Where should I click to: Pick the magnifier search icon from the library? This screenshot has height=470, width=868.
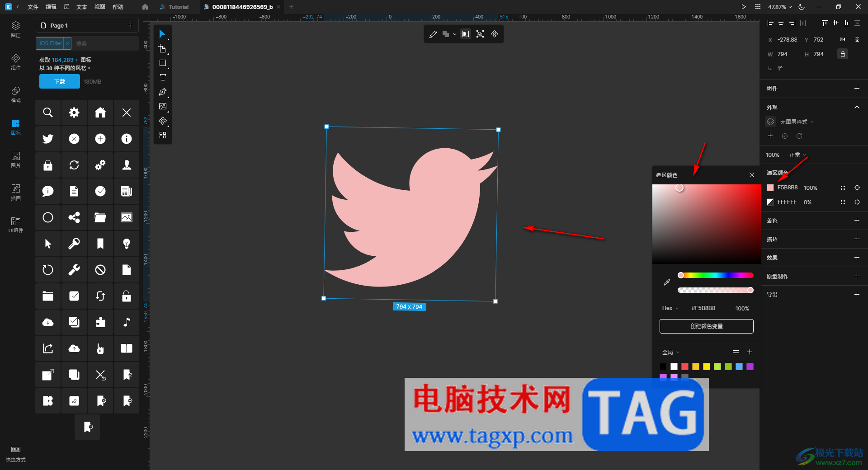pyautogui.click(x=48, y=113)
